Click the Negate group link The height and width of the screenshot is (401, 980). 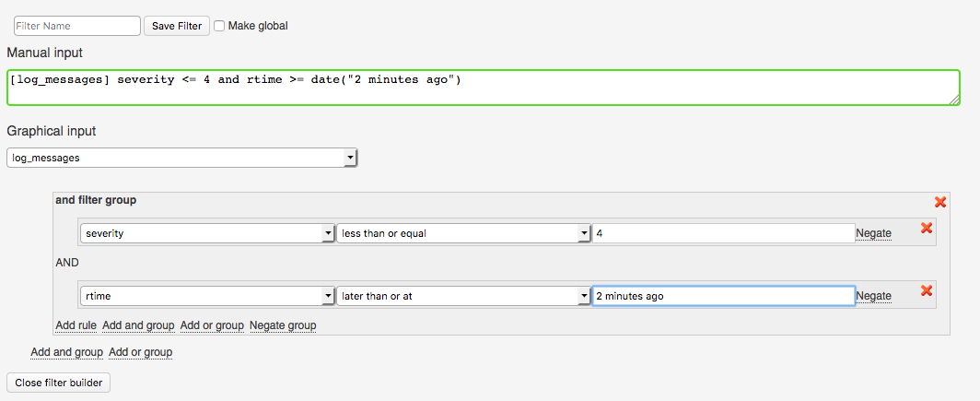pos(283,325)
